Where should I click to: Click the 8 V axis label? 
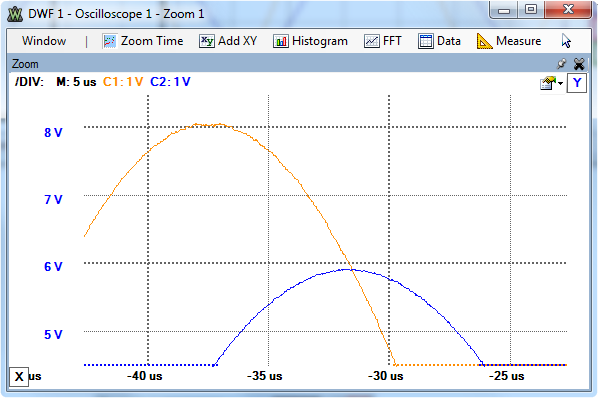pos(53,133)
